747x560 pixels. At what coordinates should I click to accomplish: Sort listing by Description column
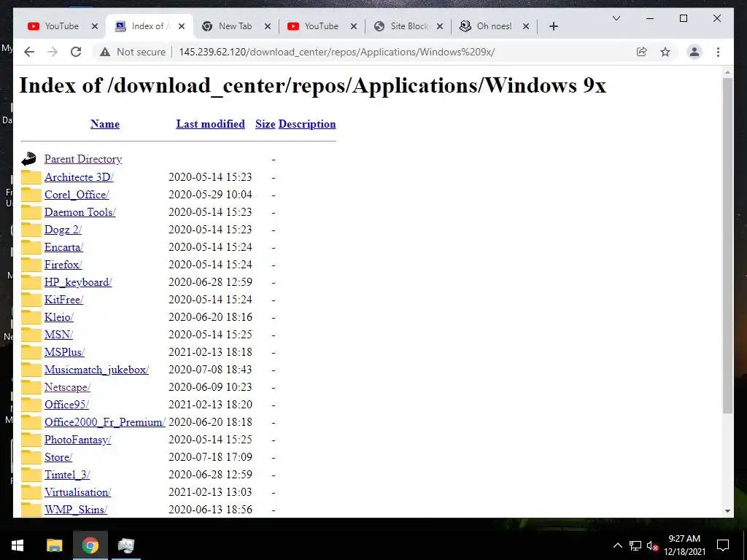coord(307,124)
